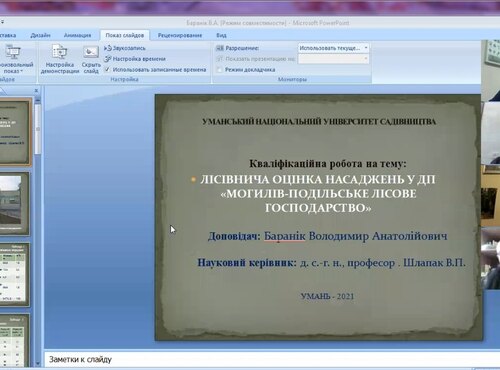Open the Дизайн ribbon tab
This screenshot has height=370, width=500.
40,35
